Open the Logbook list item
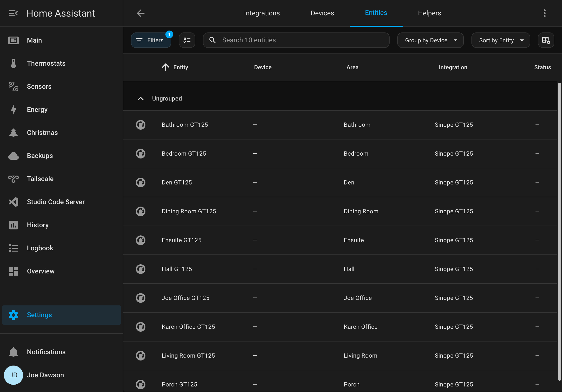562x392 pixels. [61, 248]
